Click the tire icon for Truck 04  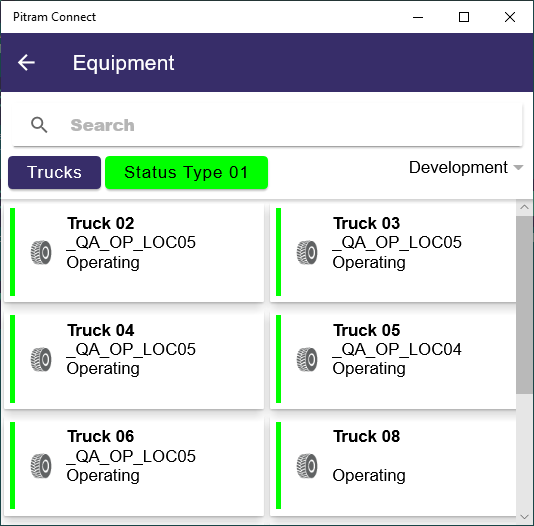[41, 360]
